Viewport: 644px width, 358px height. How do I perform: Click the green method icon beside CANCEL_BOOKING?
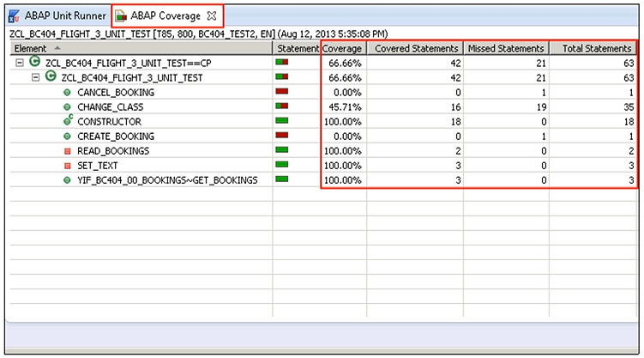pos(67,92)
